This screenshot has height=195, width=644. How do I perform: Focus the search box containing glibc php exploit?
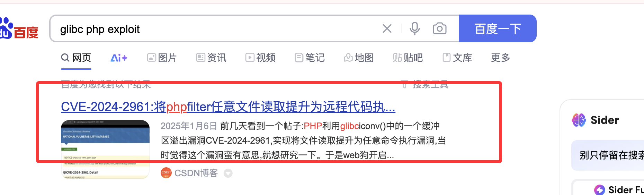pos(215,29)
